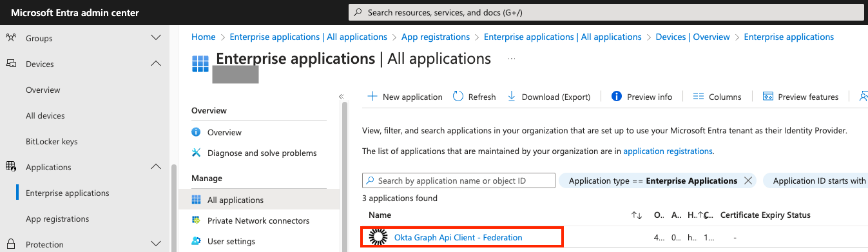Collapse the Devices section chevron

point(156,64)
